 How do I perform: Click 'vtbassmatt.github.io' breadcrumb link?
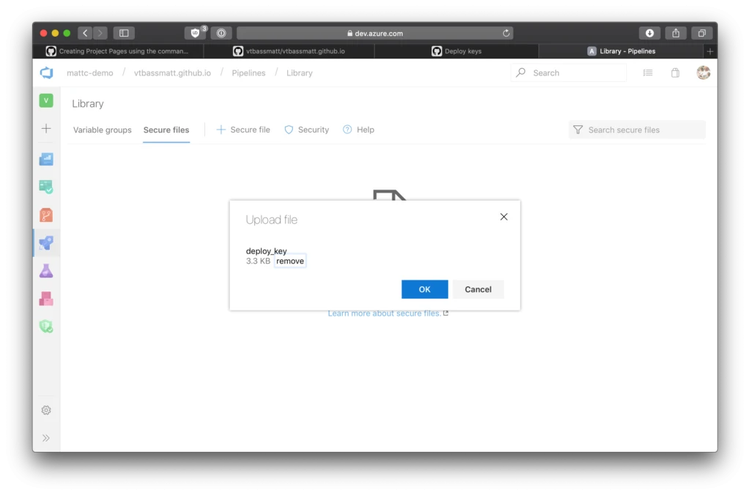click(172, 73)
